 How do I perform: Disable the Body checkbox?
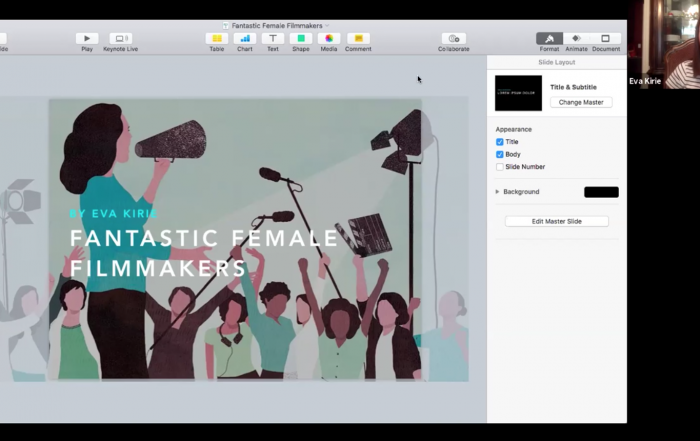pyautogui.click(x=500, y=155)
